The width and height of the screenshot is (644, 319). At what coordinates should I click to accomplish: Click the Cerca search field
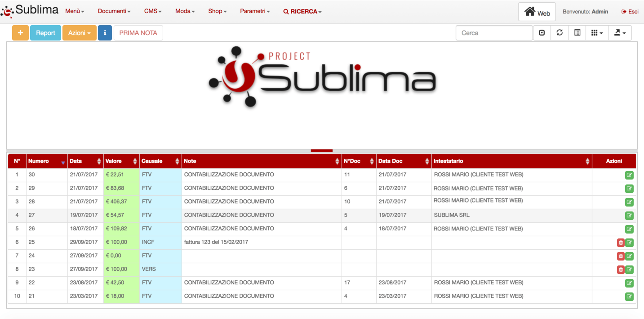pyautogui.click(x=494, y=33)
